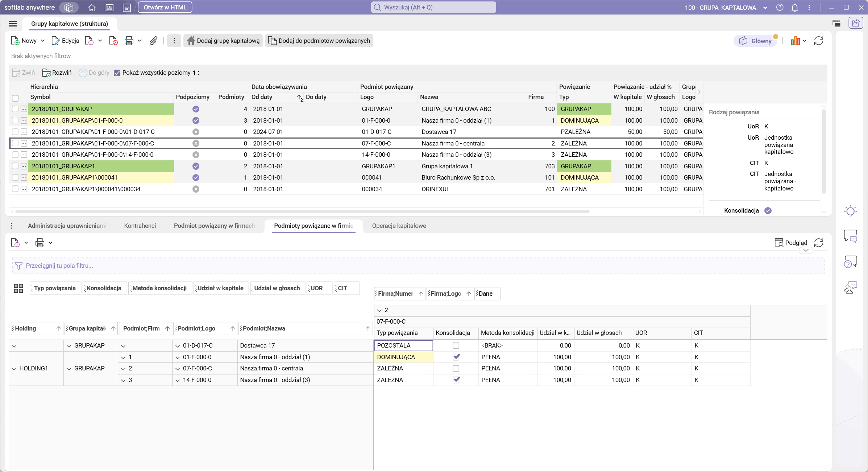
Task: Click the attachment paperclip icon
Action: pyautogui.click(x=153, y=41)
